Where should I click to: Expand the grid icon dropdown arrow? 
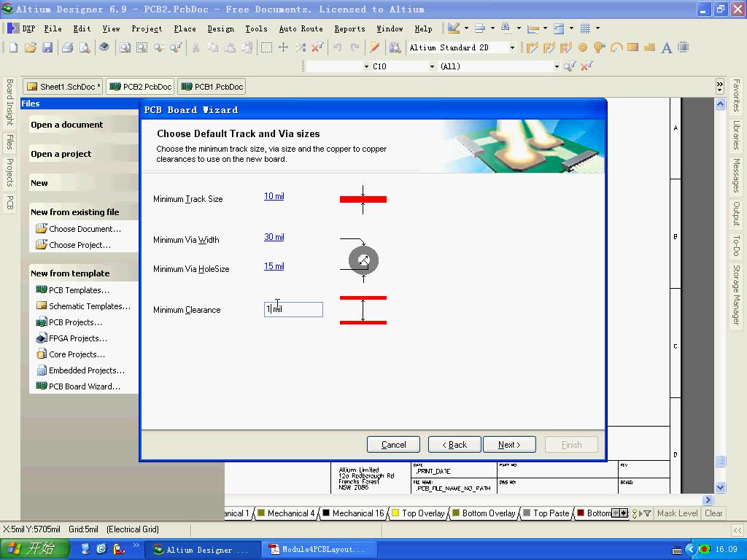[x=597, y=28]
